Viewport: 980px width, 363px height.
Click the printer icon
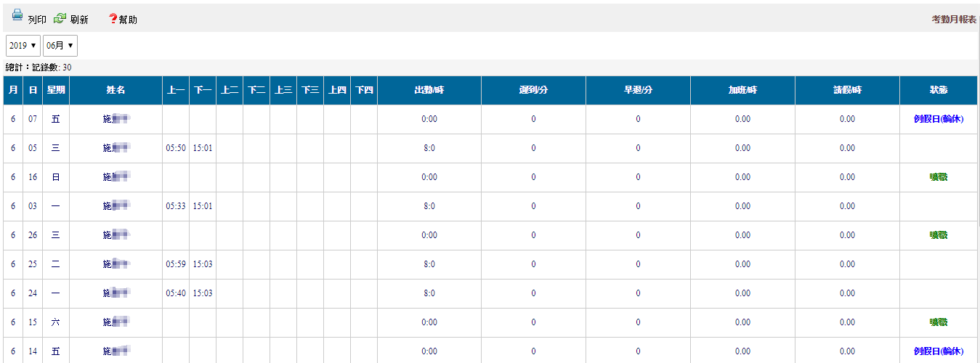click(x=17, y=16)
